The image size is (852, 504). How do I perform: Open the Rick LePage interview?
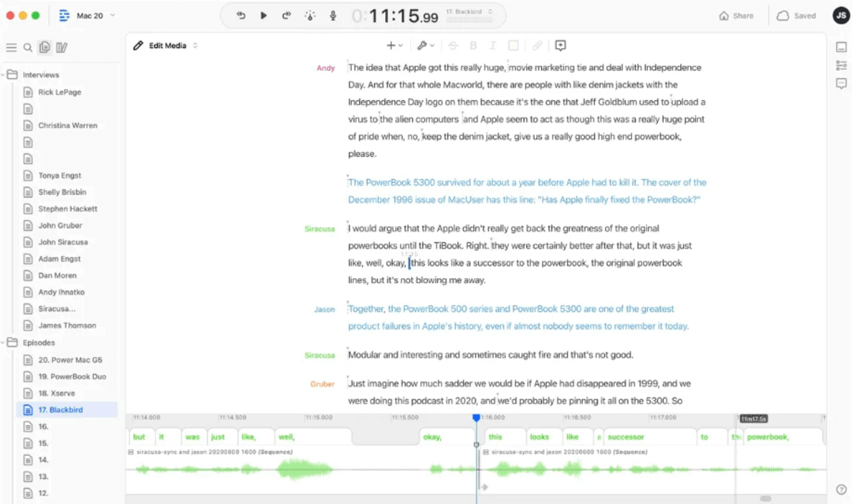[x=60, y=92]
